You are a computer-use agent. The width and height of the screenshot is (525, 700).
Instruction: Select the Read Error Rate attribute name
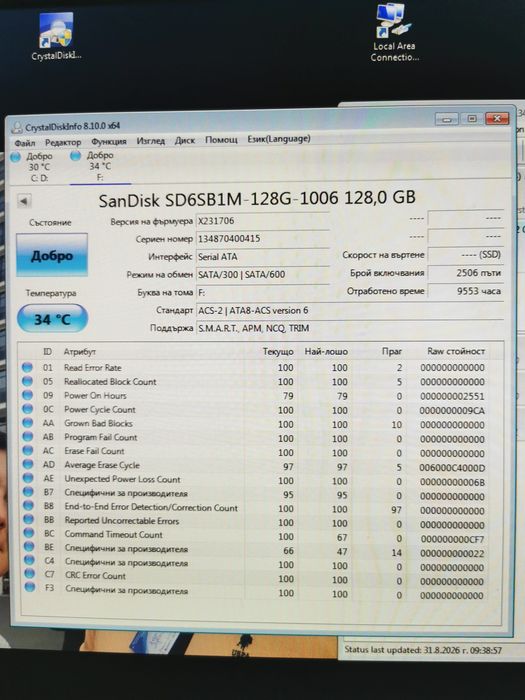tap(92, 367)
